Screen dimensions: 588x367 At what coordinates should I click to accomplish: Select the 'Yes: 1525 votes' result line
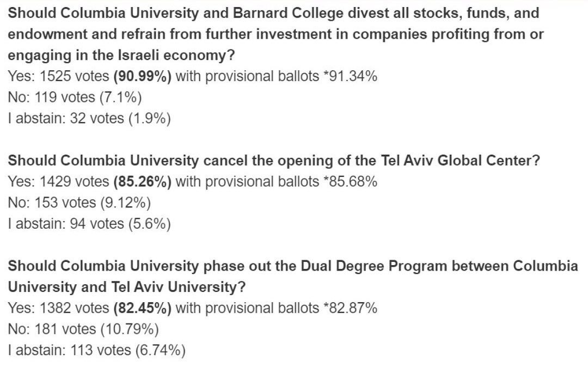coord(192,76)
